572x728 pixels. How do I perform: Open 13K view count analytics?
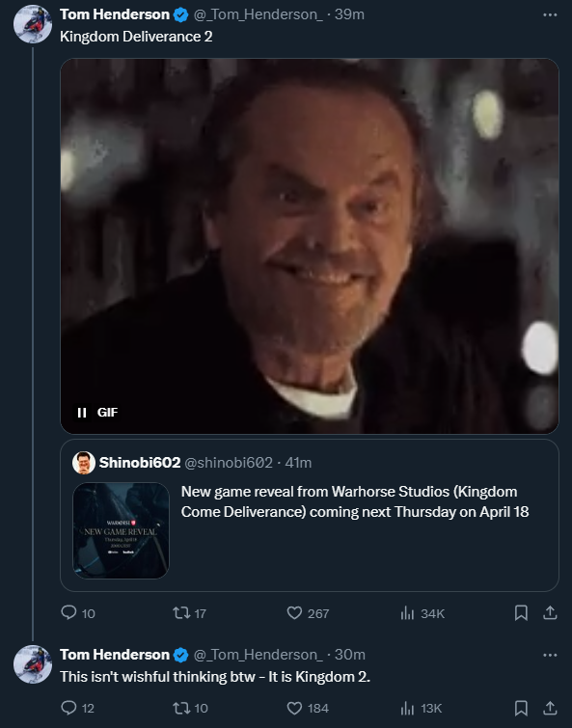(407, 708)
